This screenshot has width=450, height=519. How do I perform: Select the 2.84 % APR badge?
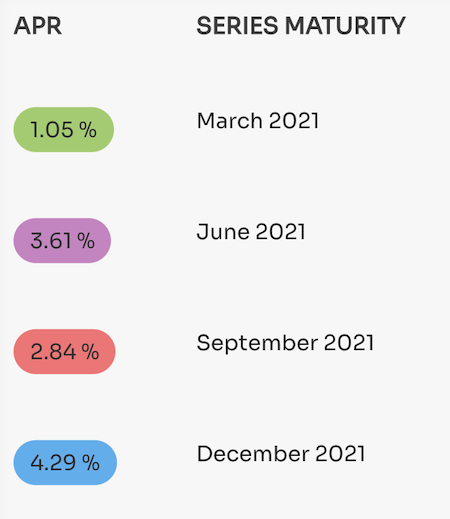(64, 352)
